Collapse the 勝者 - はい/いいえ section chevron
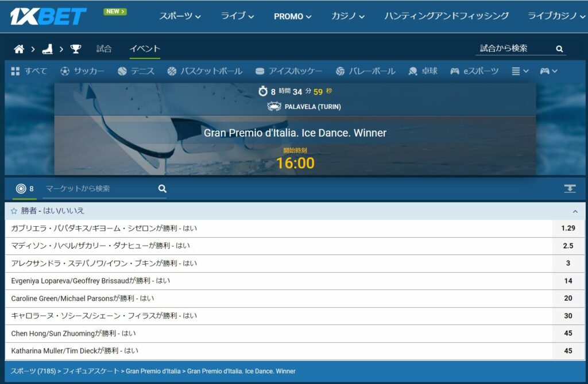This screenshot has height=384, width=588. click(x=575, y=211)
